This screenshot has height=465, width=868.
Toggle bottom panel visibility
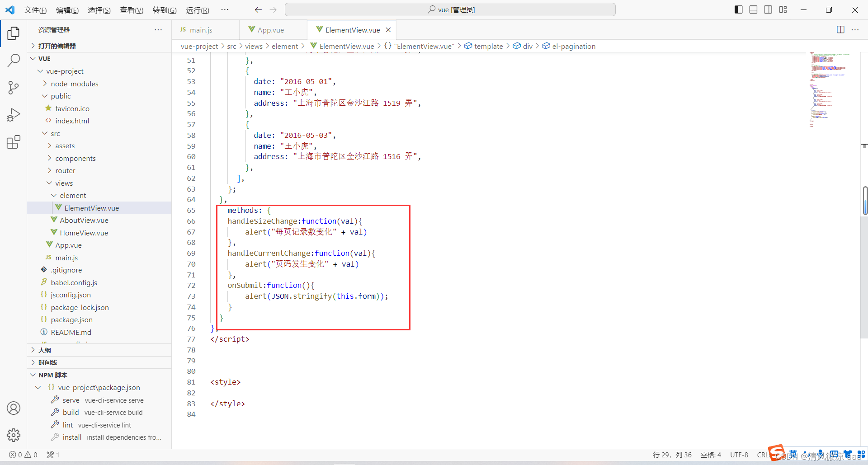coord(753,9)
